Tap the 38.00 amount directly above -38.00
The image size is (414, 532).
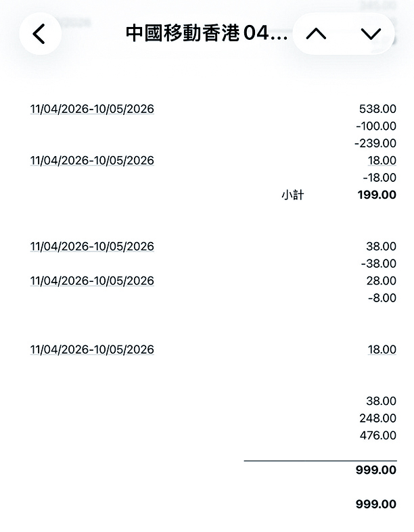point(382,247)
